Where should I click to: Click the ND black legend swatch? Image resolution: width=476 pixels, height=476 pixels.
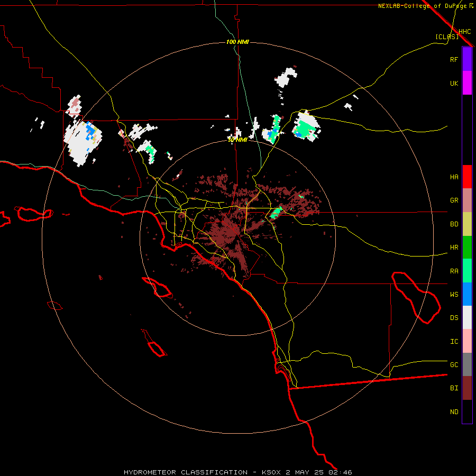pos(467,411)
